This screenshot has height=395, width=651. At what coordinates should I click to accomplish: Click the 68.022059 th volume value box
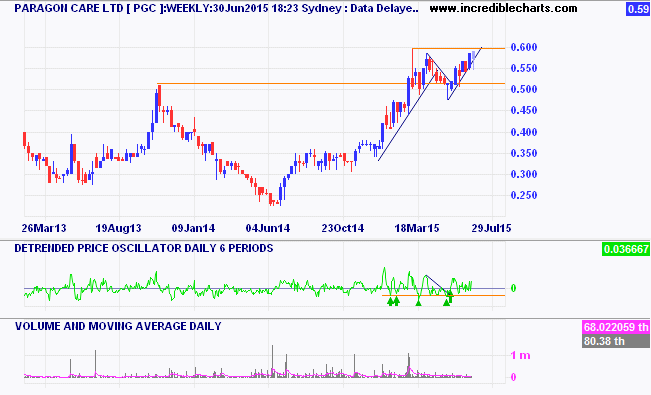click(x=617, y=327)
